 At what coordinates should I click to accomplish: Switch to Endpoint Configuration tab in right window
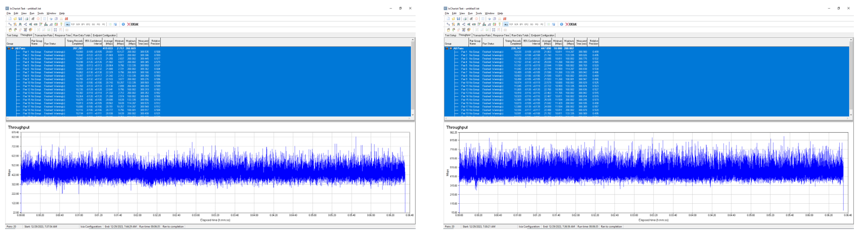pyautogui.click(x=543, y=35)
